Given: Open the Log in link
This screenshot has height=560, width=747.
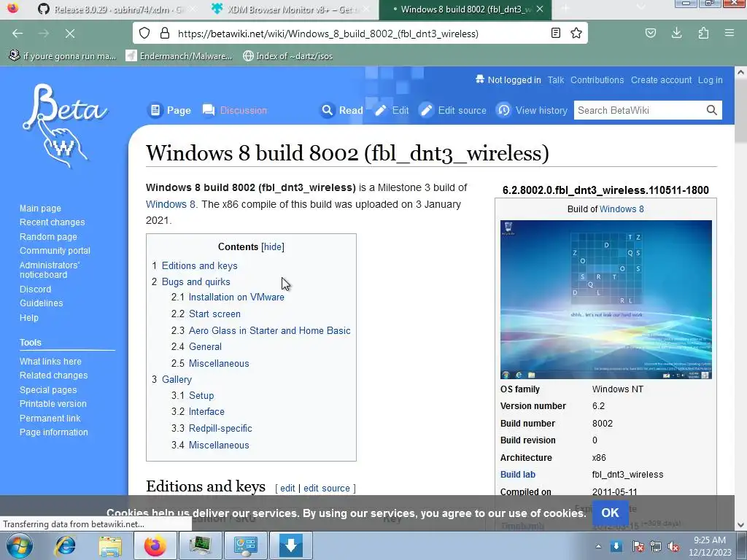Looking at the screenshot, I should (710, 80).
